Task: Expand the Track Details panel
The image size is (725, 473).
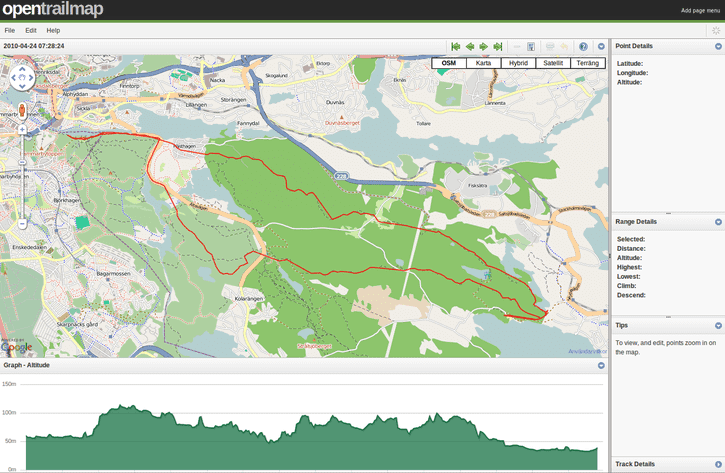Action: [x=718, y=464]
